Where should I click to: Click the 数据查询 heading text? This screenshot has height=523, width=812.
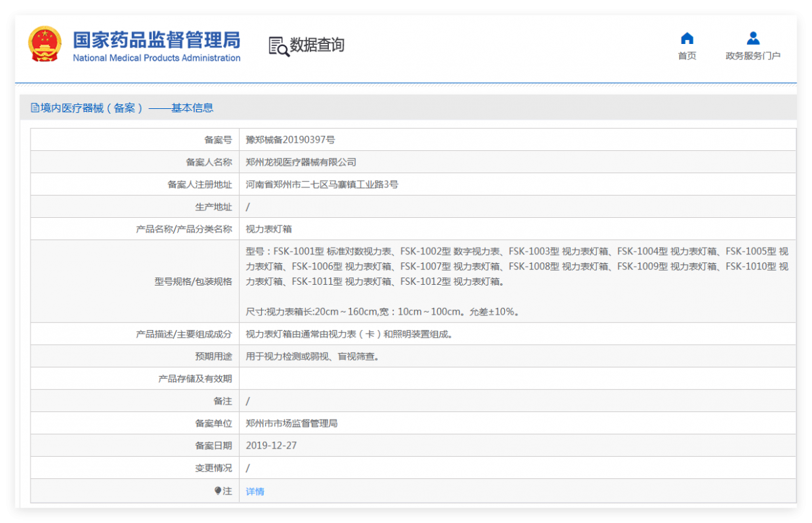(317, 45)
